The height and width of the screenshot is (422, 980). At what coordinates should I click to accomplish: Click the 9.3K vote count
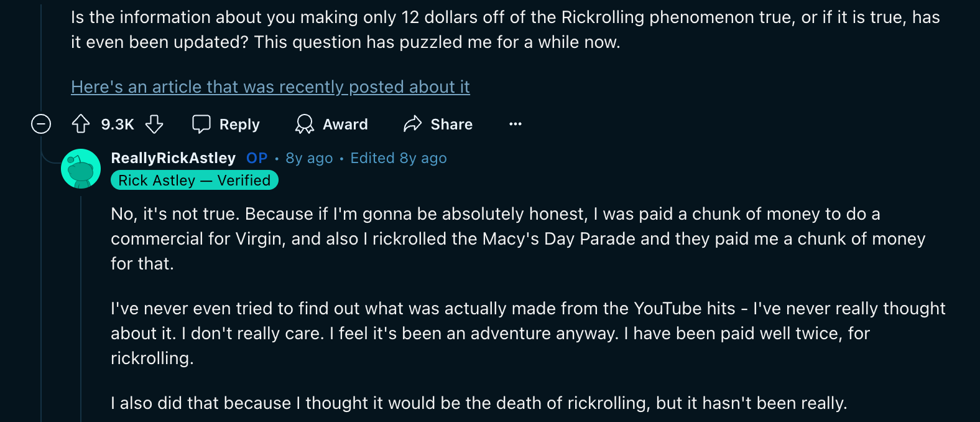(118, 124)
